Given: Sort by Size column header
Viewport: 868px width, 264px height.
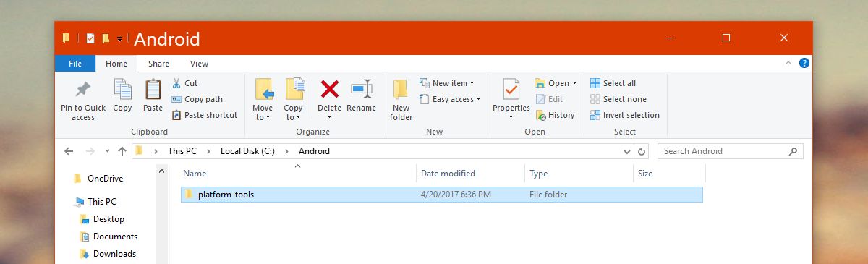Looking at the screenshot, I should (669, 174).
